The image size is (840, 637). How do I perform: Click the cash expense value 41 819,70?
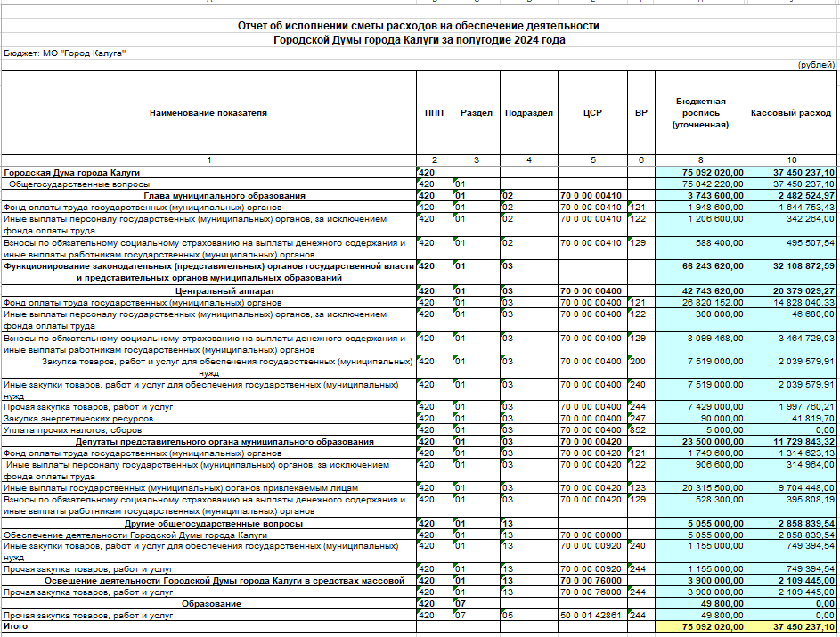[x=809, y=417]
